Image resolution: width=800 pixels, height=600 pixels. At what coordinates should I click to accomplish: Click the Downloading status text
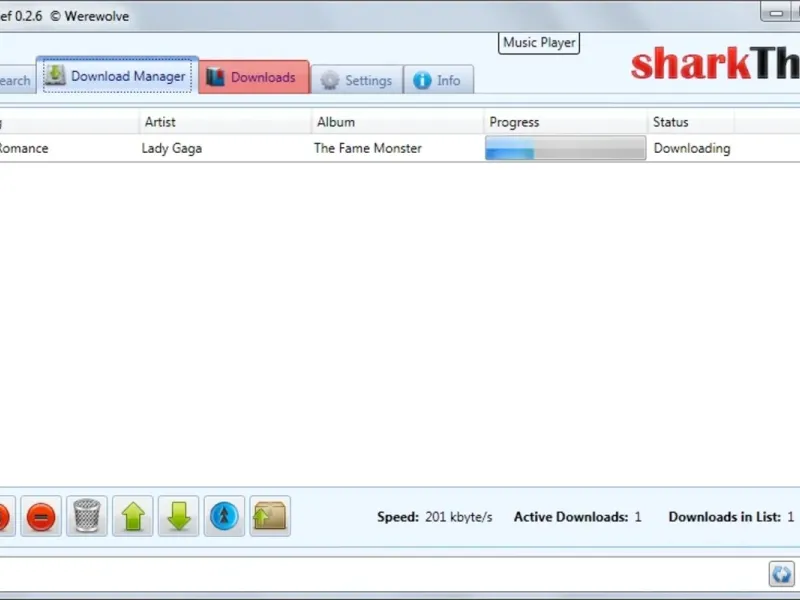point(692,148)
